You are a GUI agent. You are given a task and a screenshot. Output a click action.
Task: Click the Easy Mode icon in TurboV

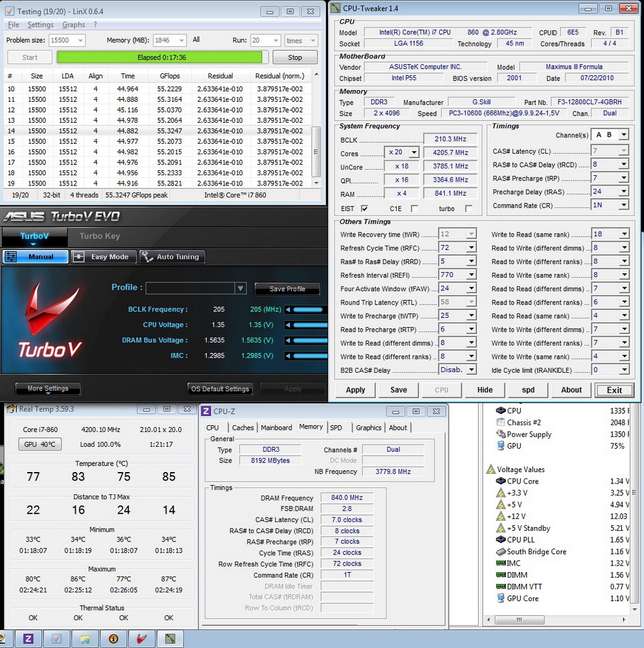[78, 257]
